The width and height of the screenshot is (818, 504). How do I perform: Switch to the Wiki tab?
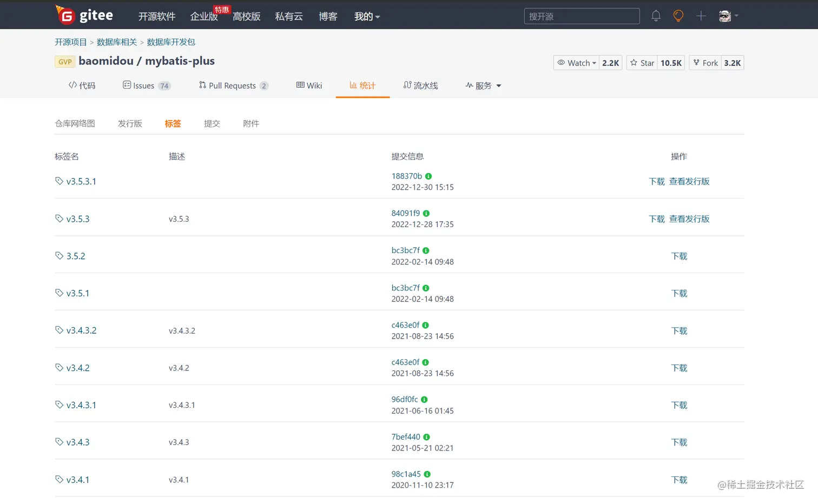pos(309,85)
